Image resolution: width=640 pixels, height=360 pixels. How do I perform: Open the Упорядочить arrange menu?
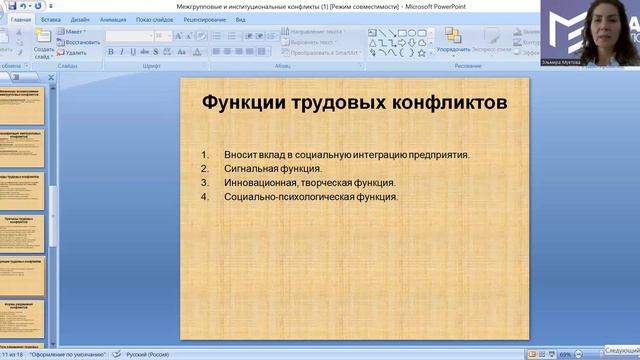tap(453, 42)
